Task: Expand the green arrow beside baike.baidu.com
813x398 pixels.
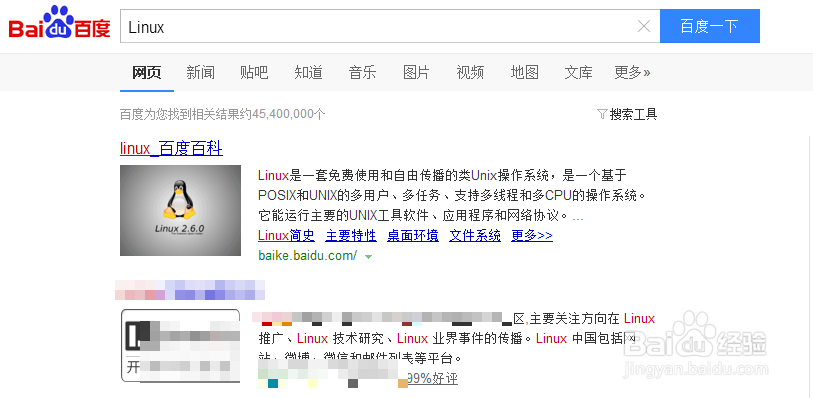Action: pos(369,257)
